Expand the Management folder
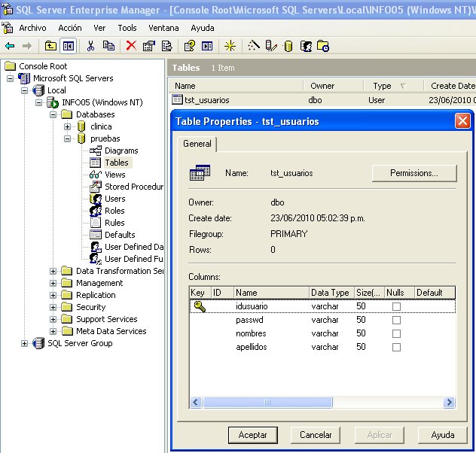Image resolution: width=476 pixels, height=453 pixels. (53, 283)
